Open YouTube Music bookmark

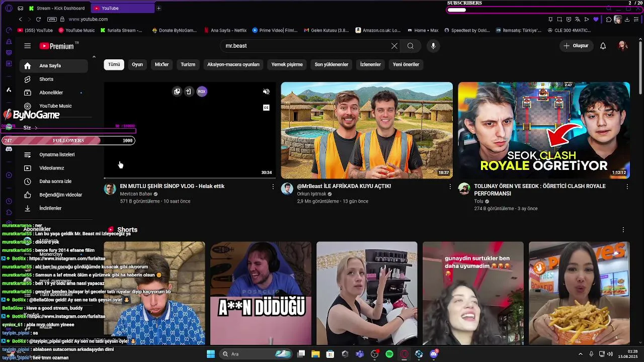point(76,30)
